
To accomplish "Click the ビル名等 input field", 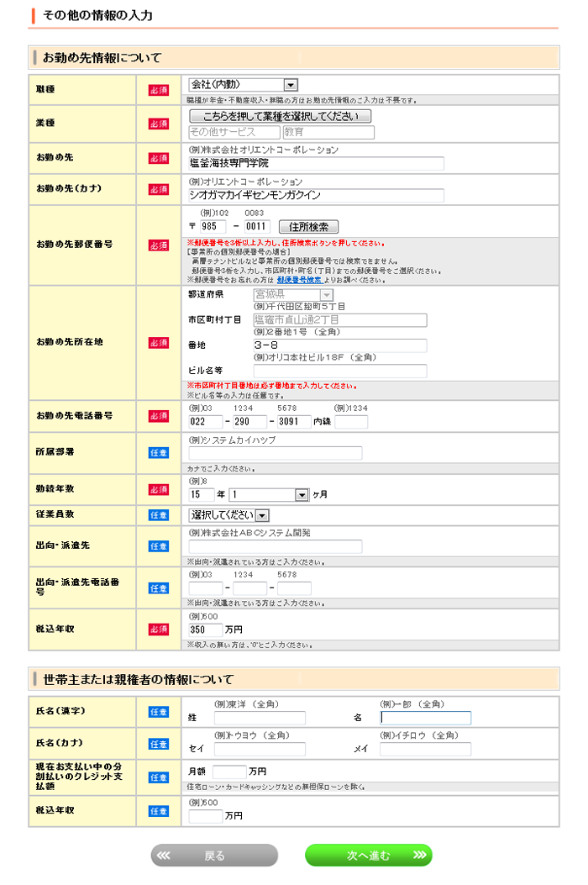I will point(339,371).
